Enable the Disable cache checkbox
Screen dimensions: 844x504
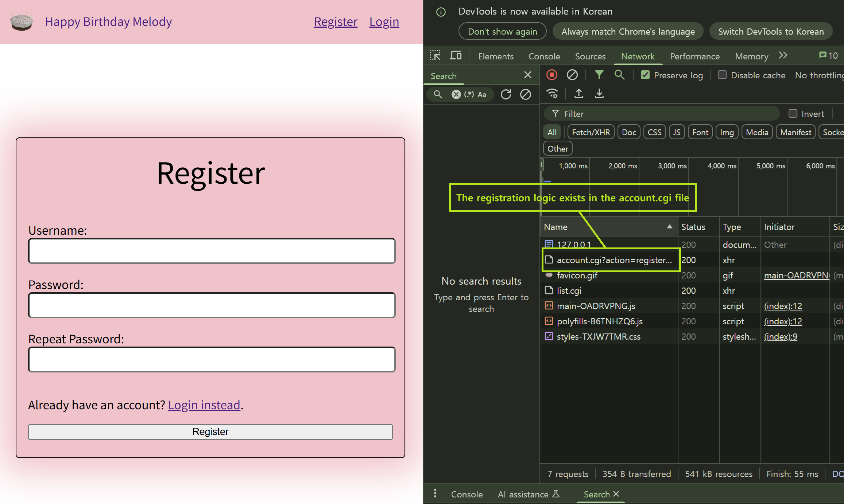[x=722, y=75]
